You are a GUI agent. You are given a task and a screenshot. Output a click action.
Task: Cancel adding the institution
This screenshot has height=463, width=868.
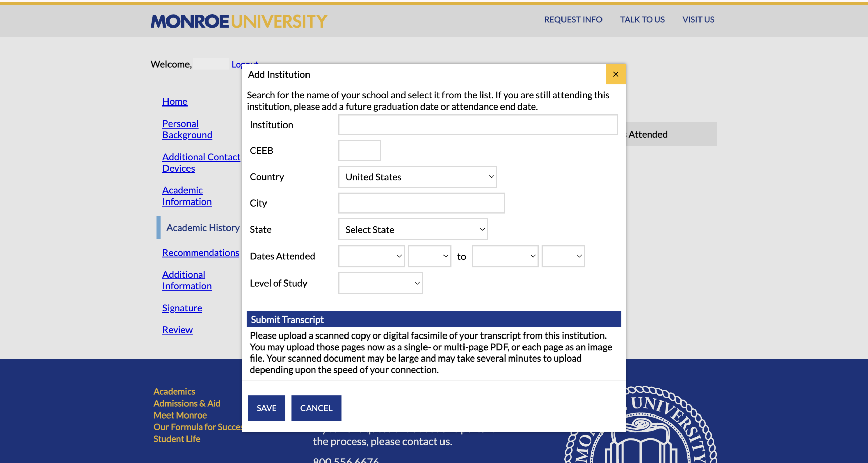coord(316,408)
